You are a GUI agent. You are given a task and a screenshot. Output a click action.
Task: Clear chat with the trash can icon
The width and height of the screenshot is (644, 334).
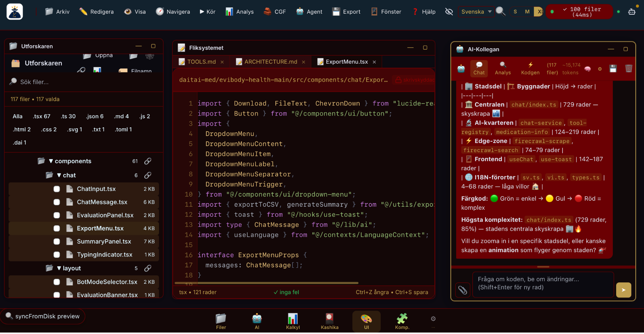(x=629, y=69)
